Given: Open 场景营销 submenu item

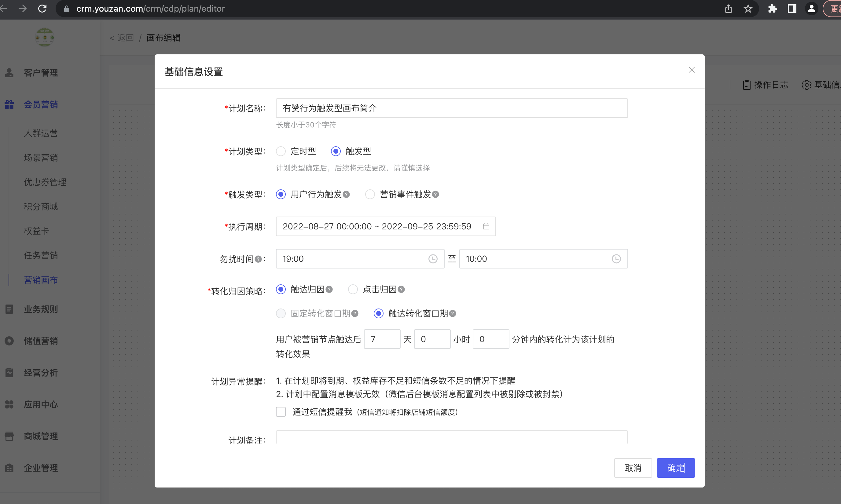Looking at the screenshot, I should 41,158.
